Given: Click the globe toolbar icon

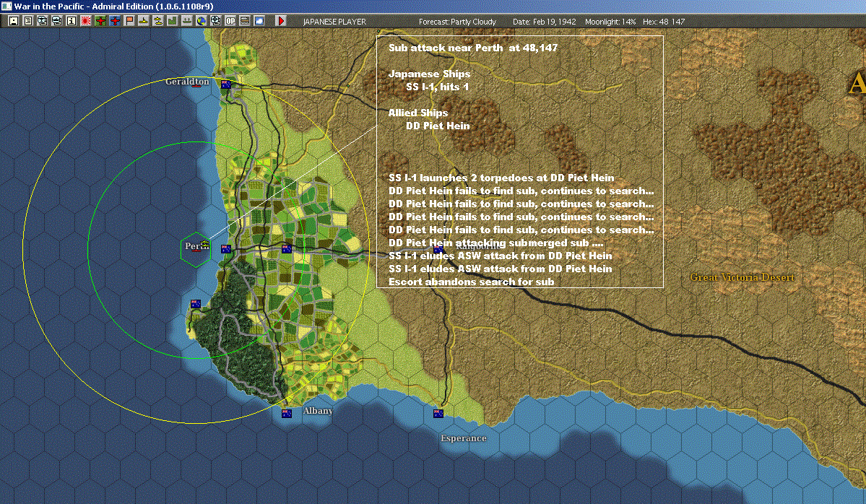Looking at the screenshot, I should 201,21.
